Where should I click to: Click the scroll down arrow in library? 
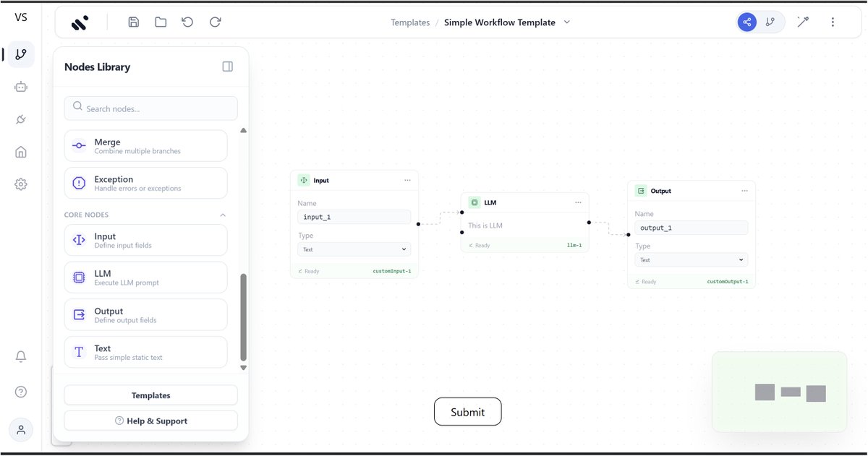point(243,368)
